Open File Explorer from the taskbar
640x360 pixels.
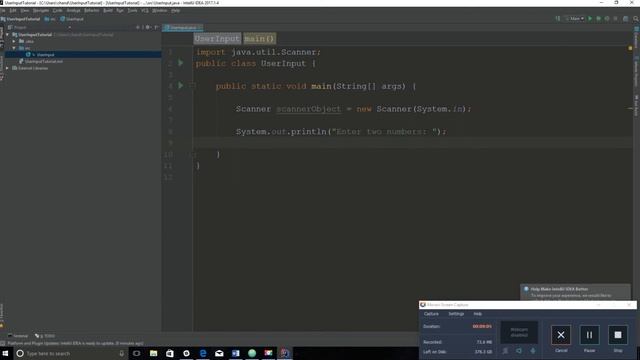coord(153,353)
